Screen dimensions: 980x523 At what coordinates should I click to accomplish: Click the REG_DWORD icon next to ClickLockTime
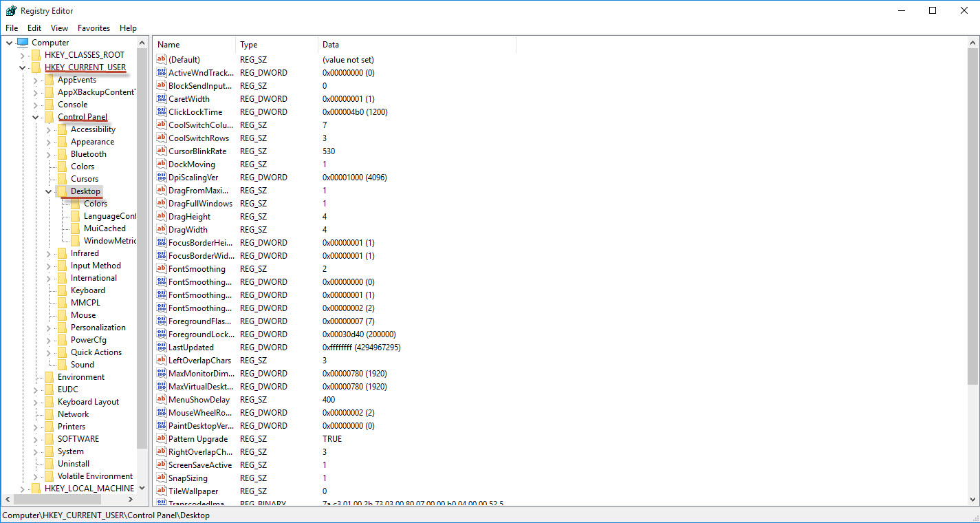tap(161, 111)
